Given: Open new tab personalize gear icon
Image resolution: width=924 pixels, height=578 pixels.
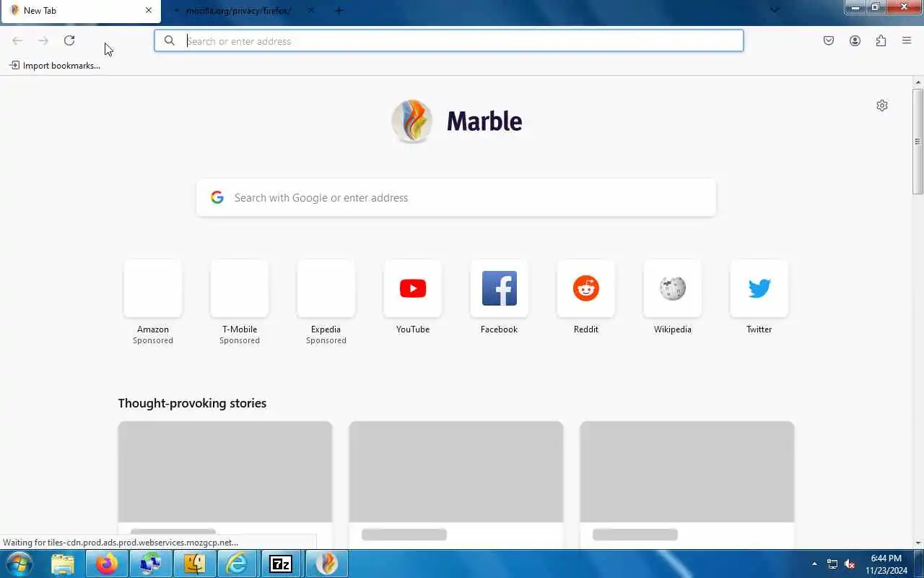Looking at the screenshot, I should pos(882,105).
